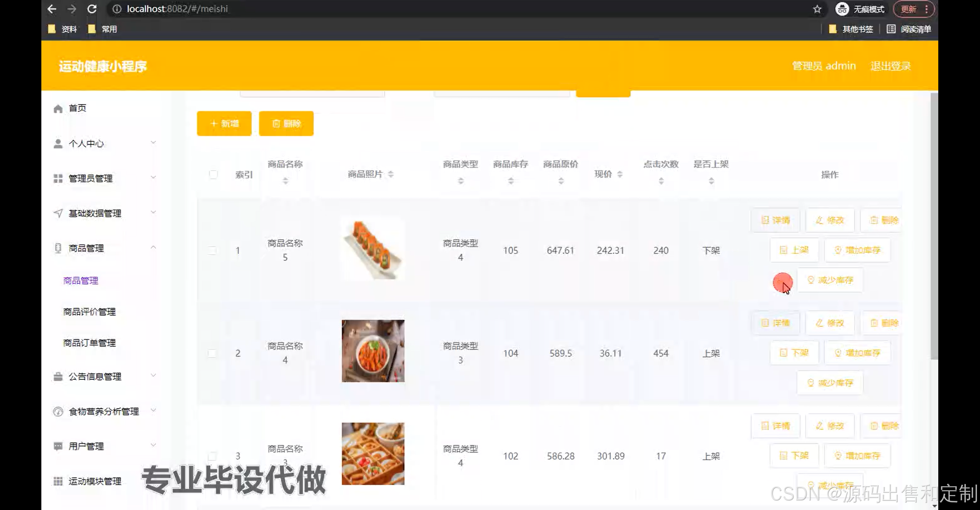This screenshot has height=510, width=980.
Task: Click 退出登录 logout link
Action: pyautogui.click(x=890, y=66)
